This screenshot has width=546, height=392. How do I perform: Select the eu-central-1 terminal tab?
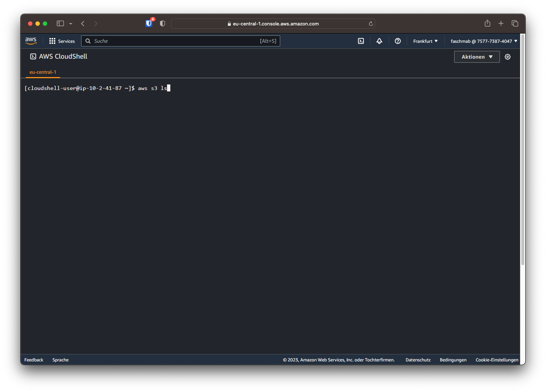point(43,72)
